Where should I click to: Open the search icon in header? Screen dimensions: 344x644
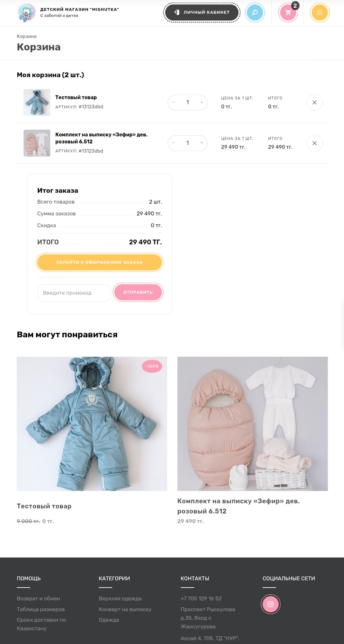tap(255, 12)
